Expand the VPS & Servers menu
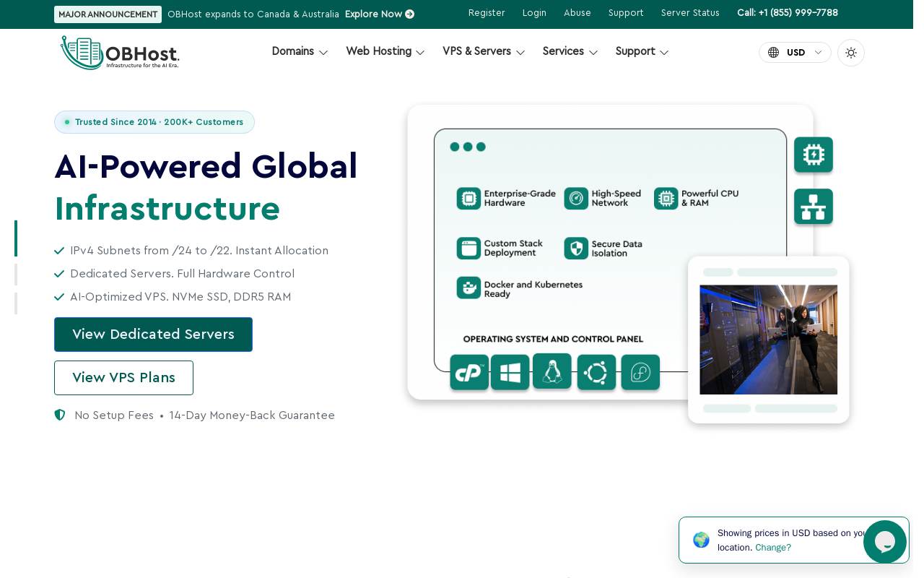The width and height of the screenshot is (924, 578). 484,51
